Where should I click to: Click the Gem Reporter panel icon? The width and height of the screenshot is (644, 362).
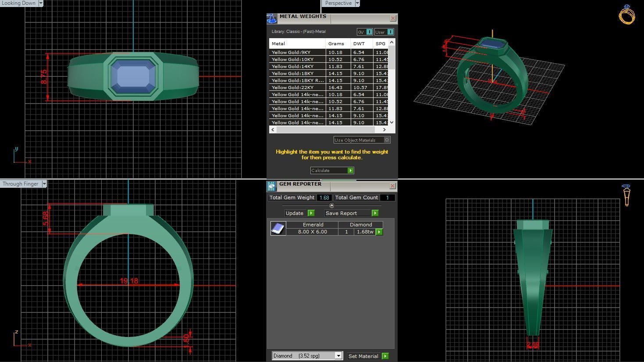tap(271, 186)
